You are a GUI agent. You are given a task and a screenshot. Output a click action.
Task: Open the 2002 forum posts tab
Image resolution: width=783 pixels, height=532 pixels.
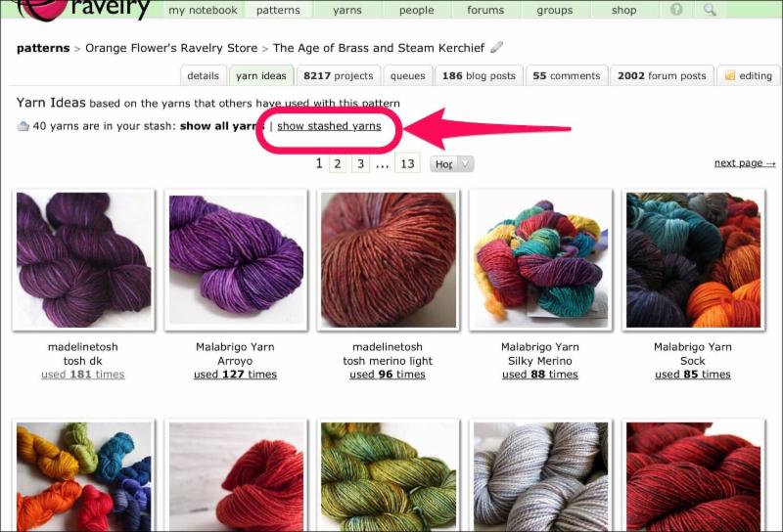[x=662, y=76]
